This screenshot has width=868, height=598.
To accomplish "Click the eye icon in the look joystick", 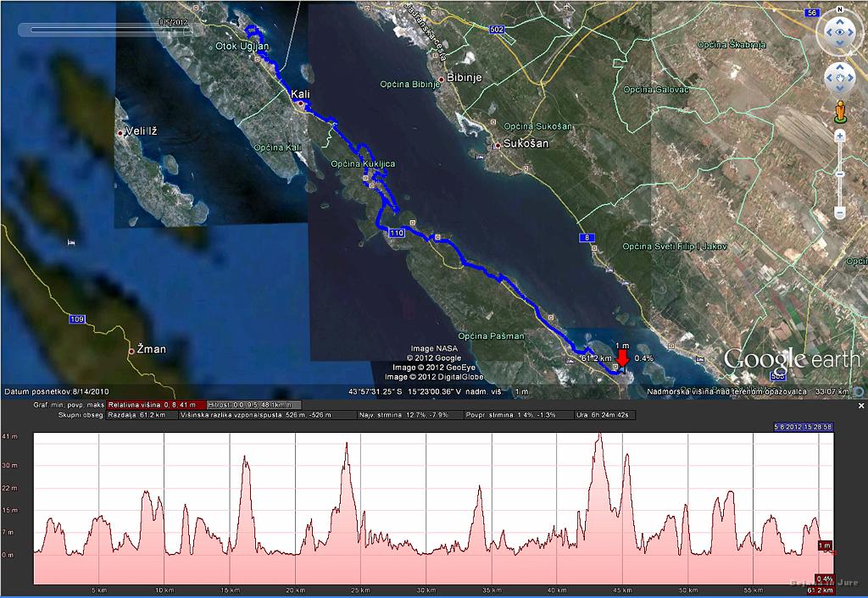I will tap(840, 32).
